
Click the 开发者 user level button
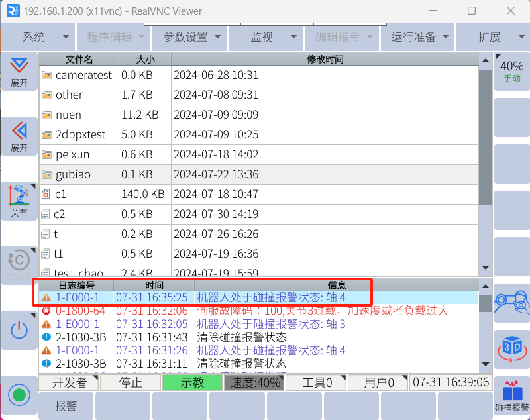pyautogui.click(x=69, y=382)
